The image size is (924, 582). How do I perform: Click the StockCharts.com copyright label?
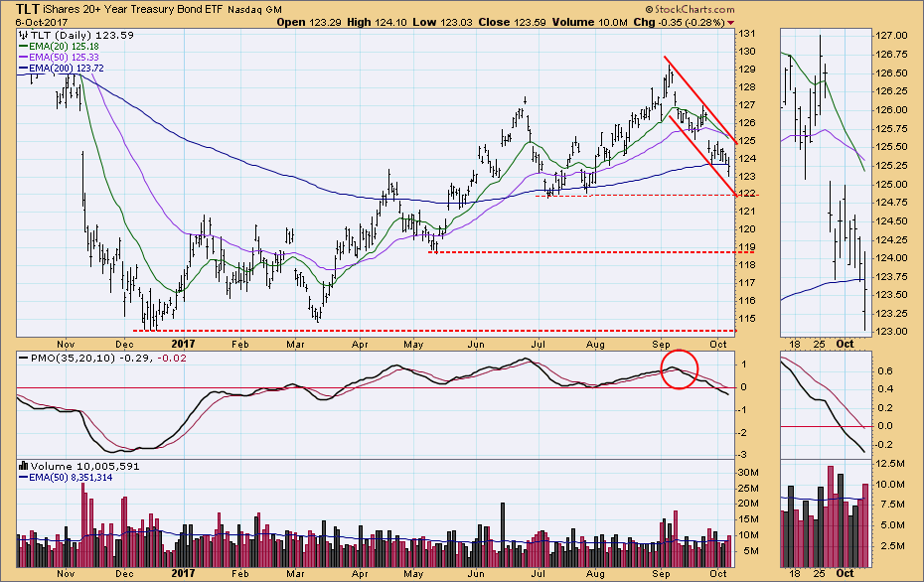[691, 9]
